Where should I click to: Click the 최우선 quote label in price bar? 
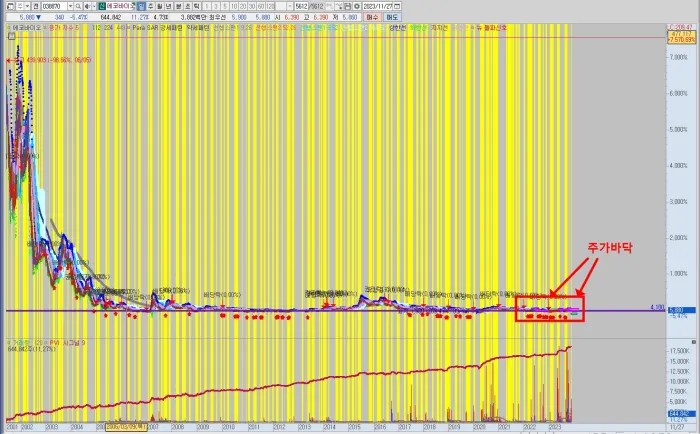[217, 17]
